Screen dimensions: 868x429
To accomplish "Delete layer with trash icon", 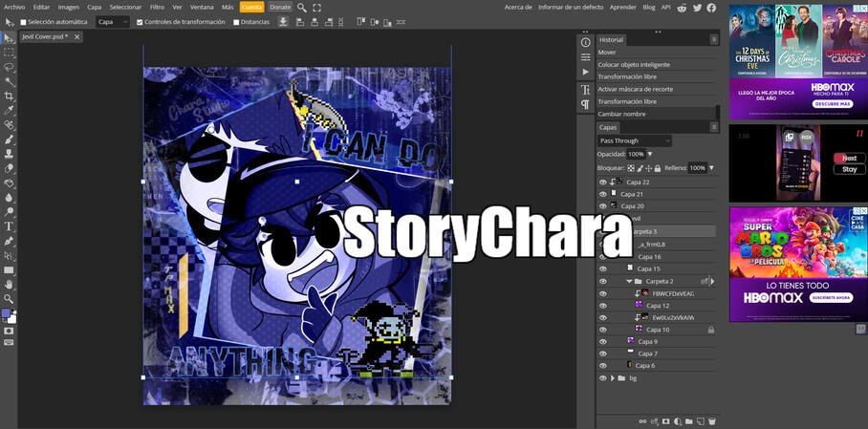I will [x=711, y=420].
